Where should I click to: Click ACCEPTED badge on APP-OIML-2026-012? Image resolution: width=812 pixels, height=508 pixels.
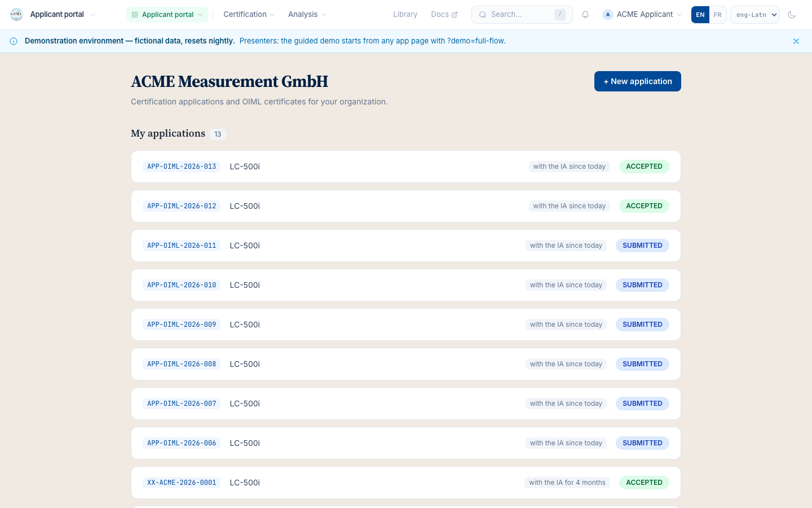tap(644, 206)
